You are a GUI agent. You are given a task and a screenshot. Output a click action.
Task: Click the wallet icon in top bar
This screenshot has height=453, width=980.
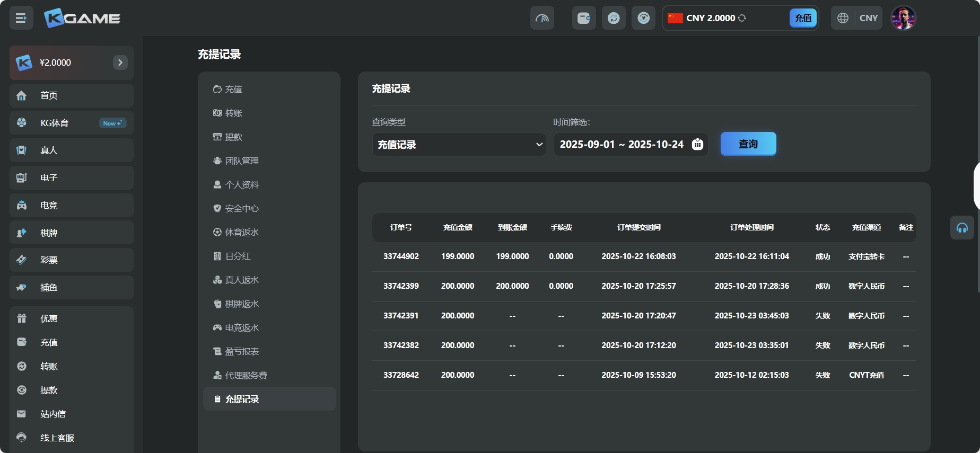(584, 18)
